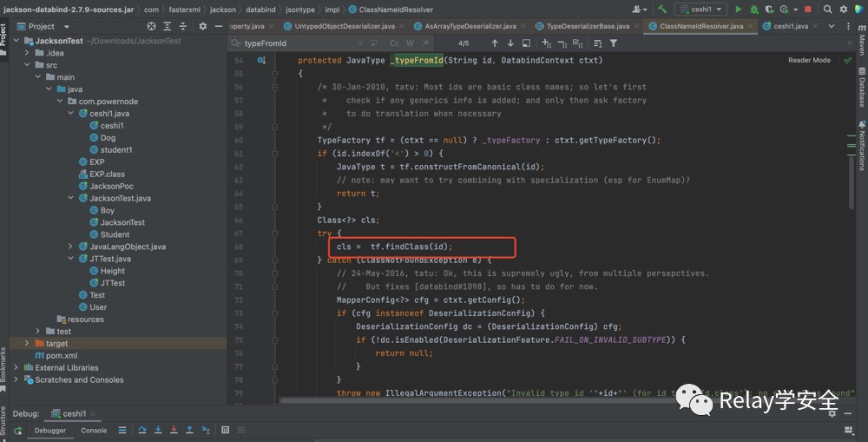
Task: Select EXP.class file in tree
Action: click(107, 174)
